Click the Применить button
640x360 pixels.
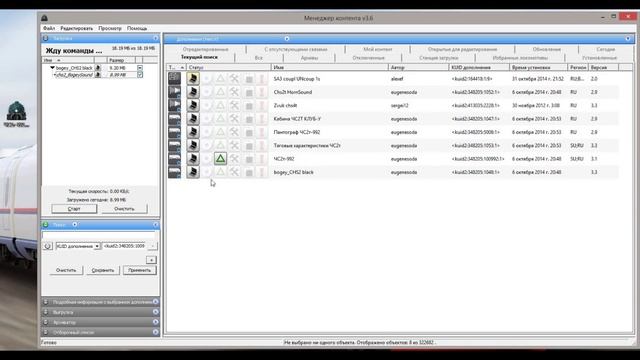coord(140,270)
